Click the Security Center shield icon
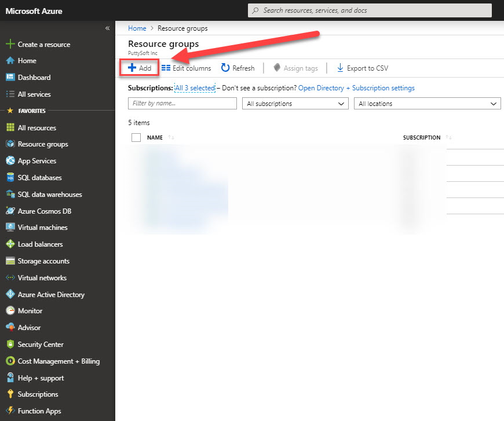Image resolution: width=504 pixels, height=421 pixels. pos(10,344)
